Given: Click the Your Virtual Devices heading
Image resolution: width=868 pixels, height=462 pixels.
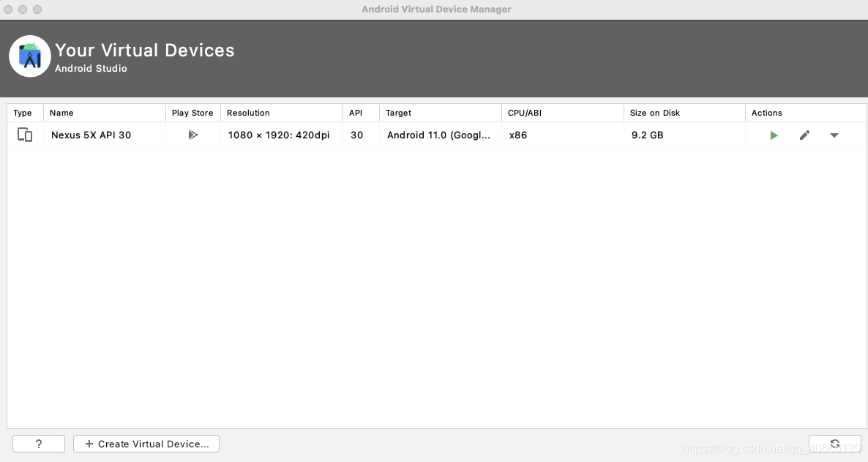Looking at the screenshot, I should click(145, 51).
